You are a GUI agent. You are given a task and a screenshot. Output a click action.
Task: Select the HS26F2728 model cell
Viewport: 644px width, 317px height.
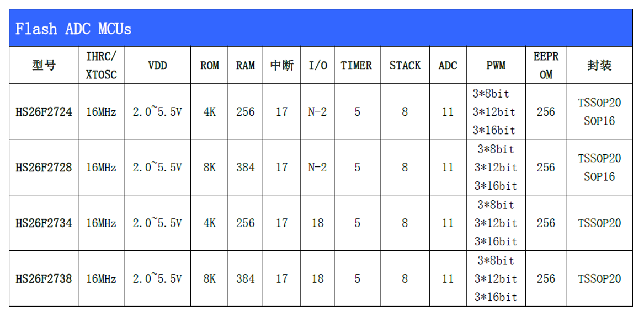(x=44, y=168)
